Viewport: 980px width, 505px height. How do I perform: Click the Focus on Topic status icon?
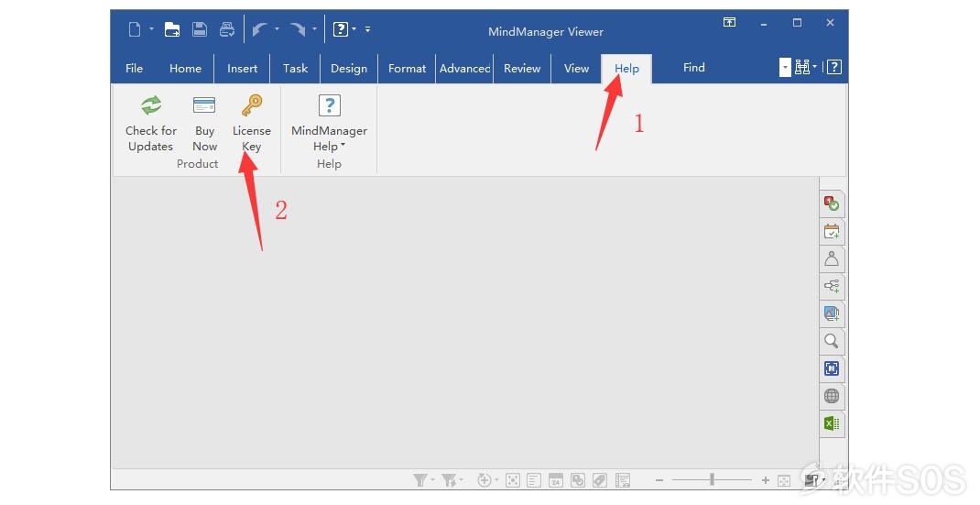pos(513,480)
